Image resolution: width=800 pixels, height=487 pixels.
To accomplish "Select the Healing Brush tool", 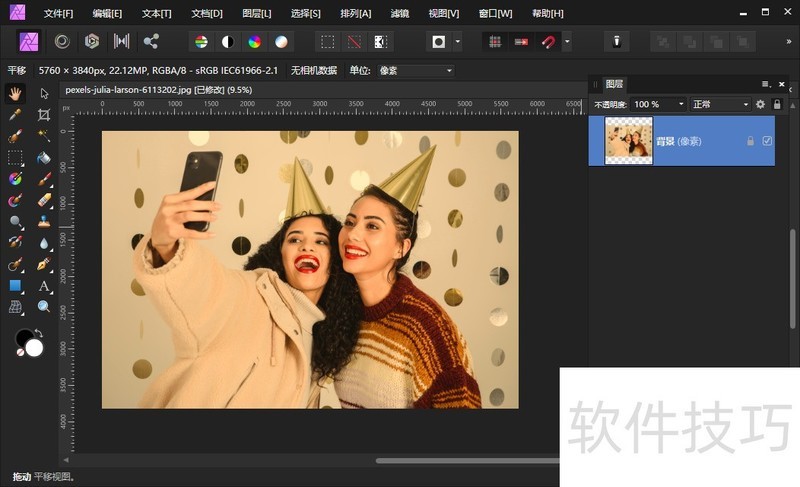I will (15, 264).
